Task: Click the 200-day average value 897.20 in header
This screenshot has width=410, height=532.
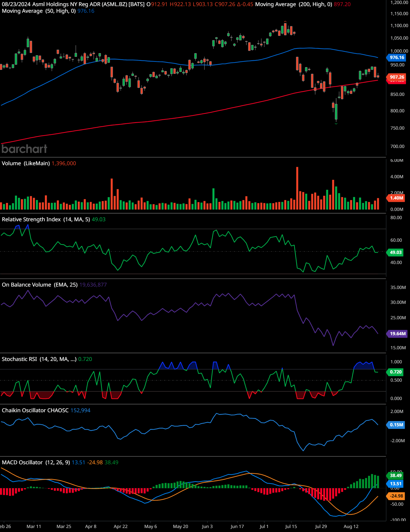Action: [x=342, y=4]
